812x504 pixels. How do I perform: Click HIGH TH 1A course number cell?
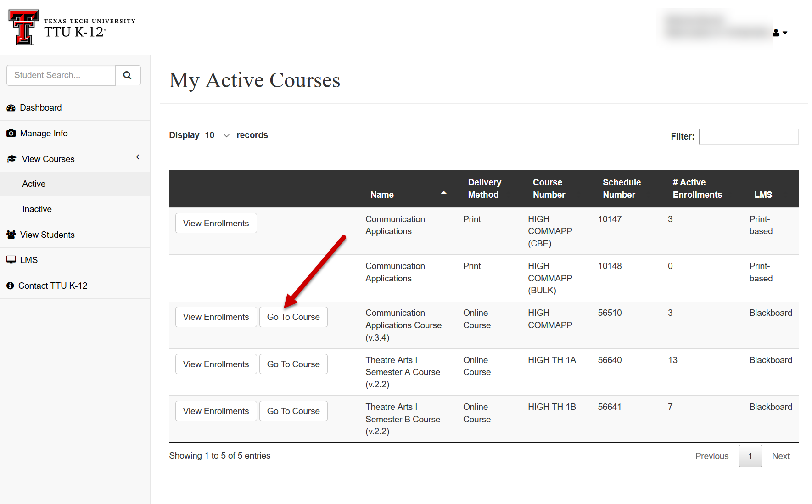pos(552,360)
